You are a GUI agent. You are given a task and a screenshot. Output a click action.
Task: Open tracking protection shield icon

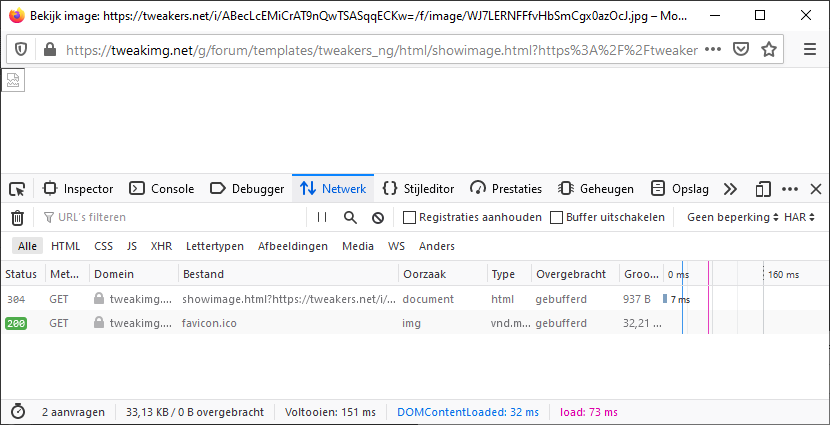pyautogui.click(x=21, y=50)
